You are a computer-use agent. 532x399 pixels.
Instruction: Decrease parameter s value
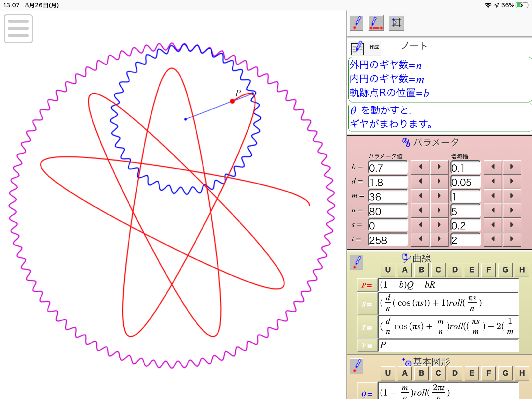click(420, 225)
